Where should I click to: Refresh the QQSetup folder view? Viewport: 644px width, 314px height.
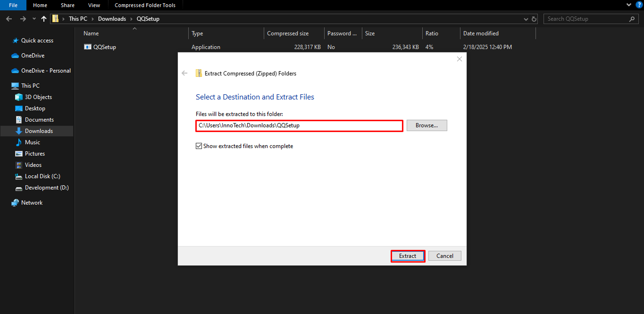tap(534, 19)
